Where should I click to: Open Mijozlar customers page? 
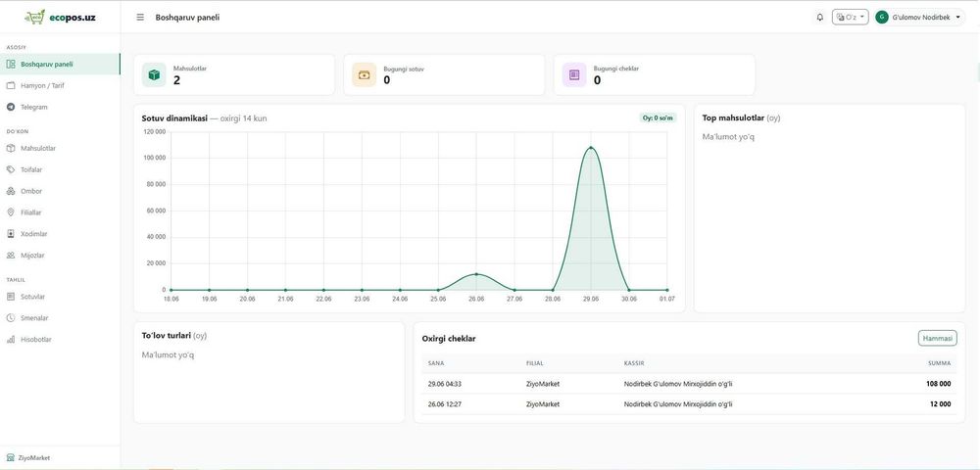(60, 255)
